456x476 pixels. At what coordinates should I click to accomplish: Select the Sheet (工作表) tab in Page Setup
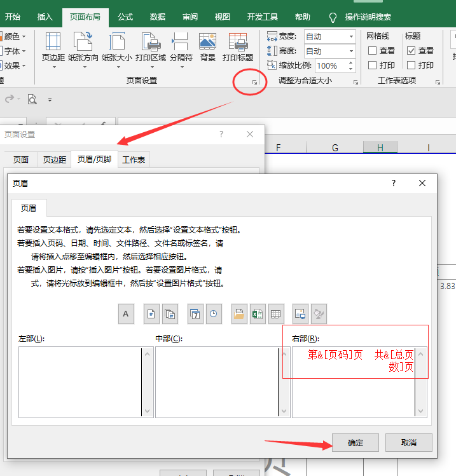pos(134,160)
